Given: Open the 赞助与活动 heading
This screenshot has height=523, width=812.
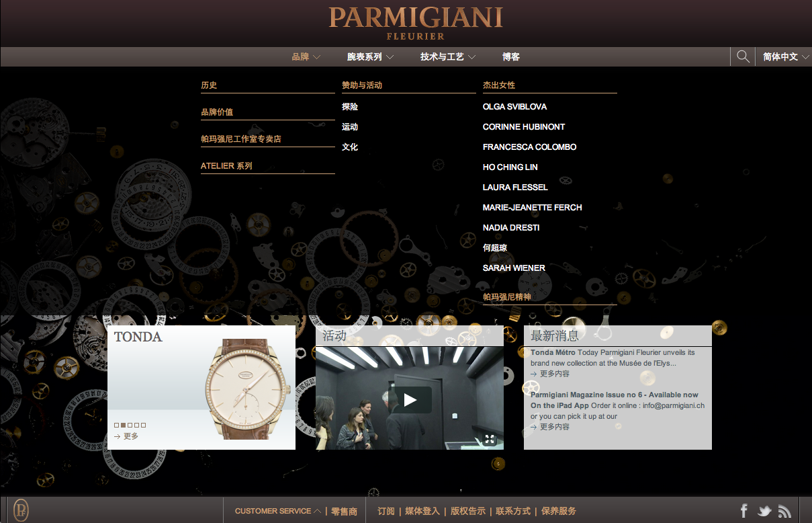Looking at the screenshot, I should 362,85.
